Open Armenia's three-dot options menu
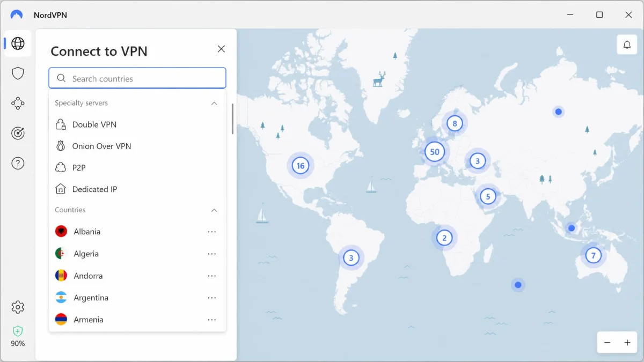Viewport: 644px width, 362px height. (212, 320)
